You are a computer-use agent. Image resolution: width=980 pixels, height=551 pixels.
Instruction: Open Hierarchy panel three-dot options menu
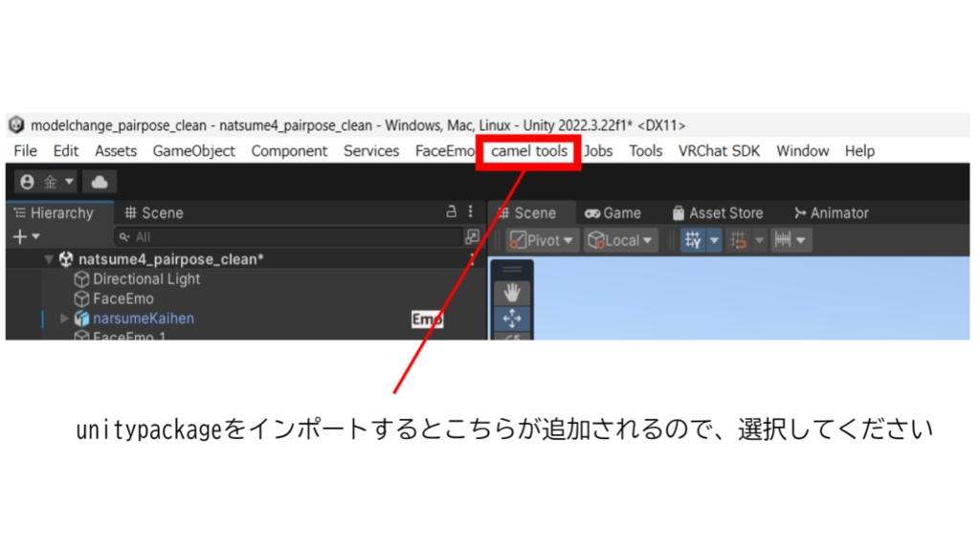point(471,211)
